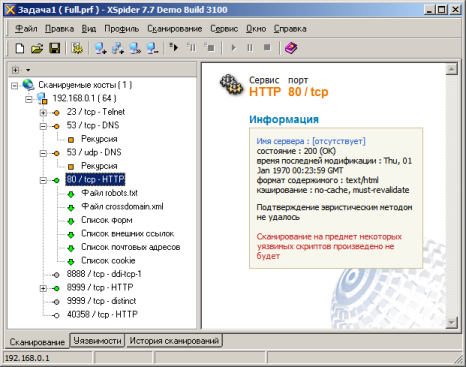Expand the 23 / tcp - Telnet node

click(43, 113)
